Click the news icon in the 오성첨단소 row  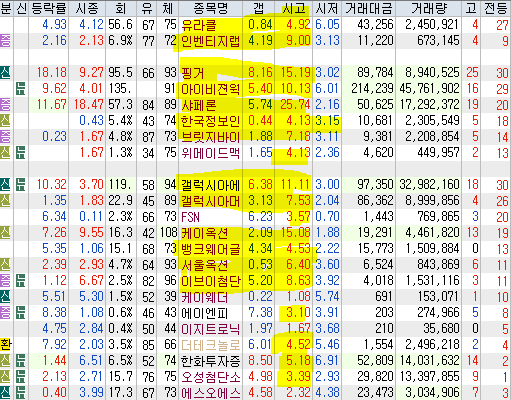[x=21, y=377]
